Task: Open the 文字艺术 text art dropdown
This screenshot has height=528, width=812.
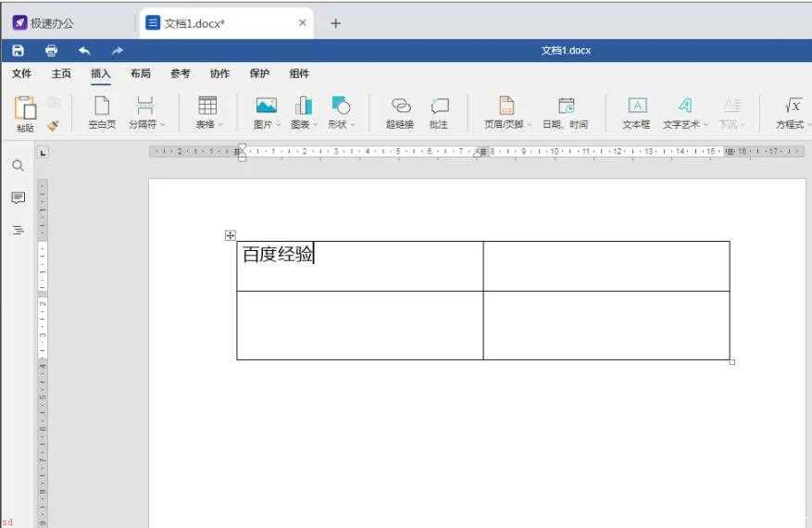Action: (685, 112)
